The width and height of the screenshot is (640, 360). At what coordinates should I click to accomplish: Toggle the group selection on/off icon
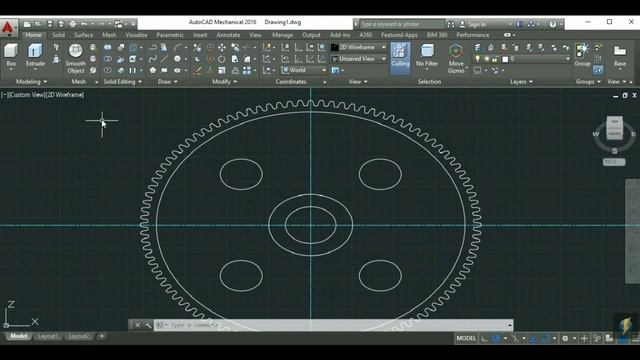tap(598, 70)
